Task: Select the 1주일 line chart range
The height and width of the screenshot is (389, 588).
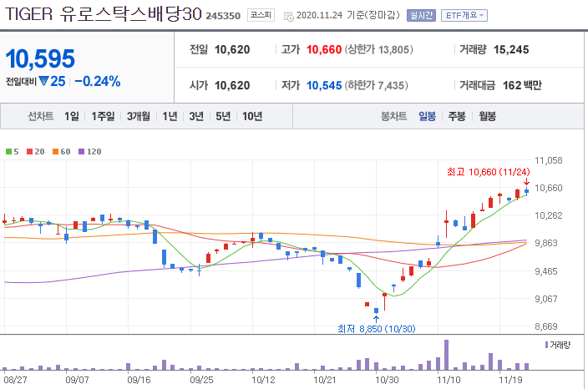Action: coord(103,117)
